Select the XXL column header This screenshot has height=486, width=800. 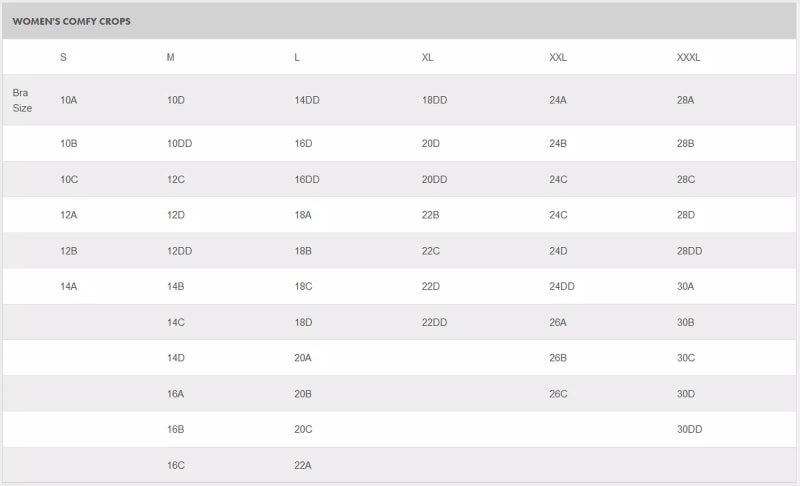558,57
